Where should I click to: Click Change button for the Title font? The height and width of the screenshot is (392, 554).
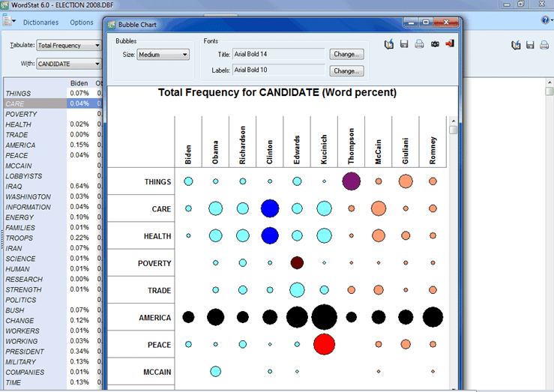347,55
